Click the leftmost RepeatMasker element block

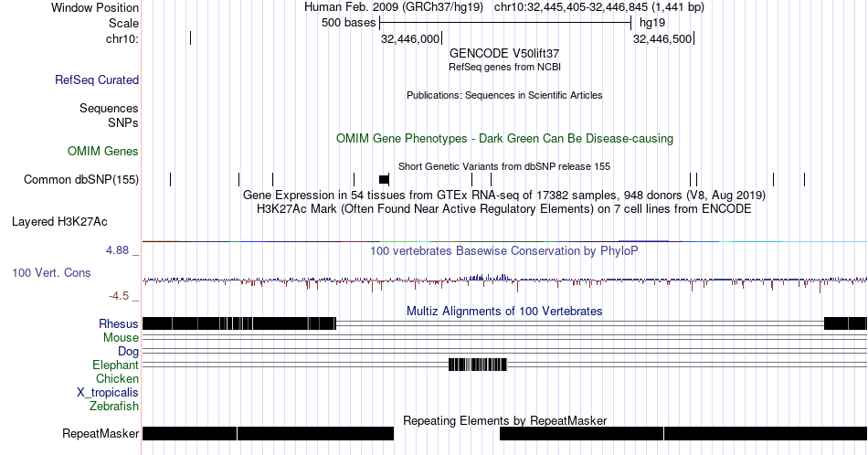189,433
